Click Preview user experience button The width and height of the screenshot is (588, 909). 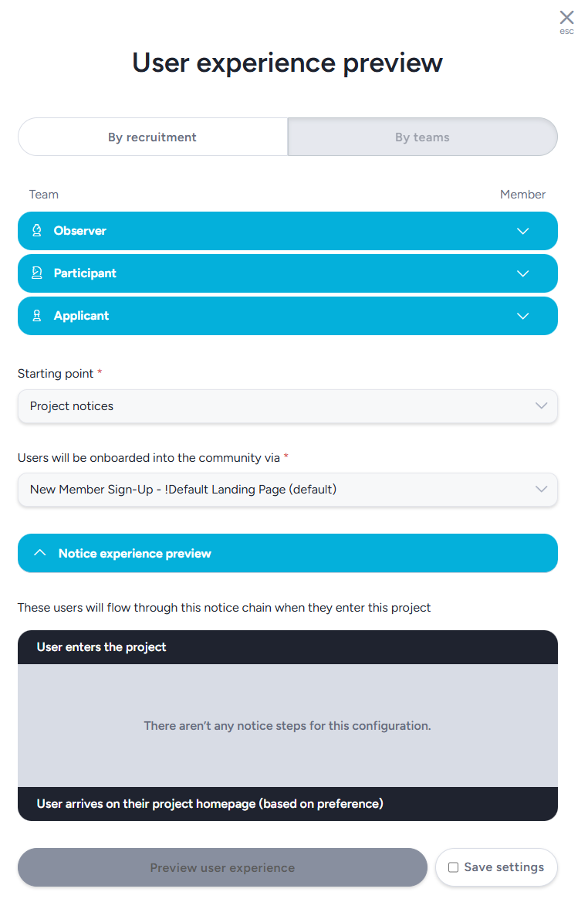(222, 867)
